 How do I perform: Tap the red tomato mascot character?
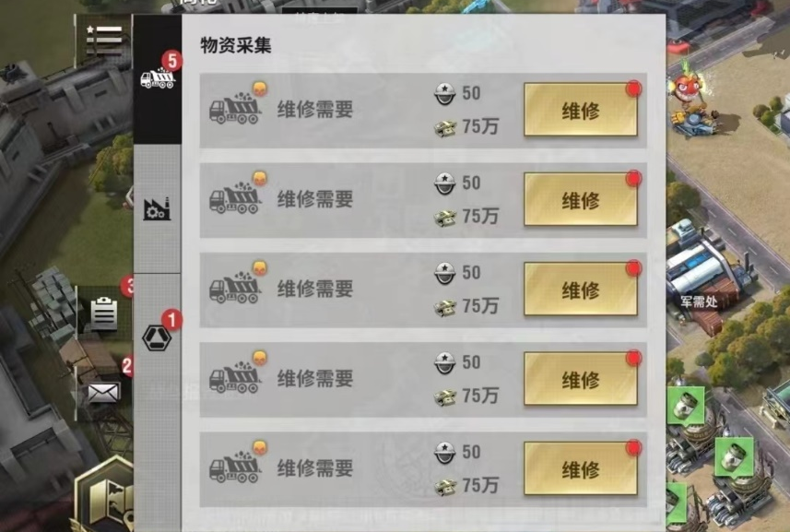click(687, 88)
